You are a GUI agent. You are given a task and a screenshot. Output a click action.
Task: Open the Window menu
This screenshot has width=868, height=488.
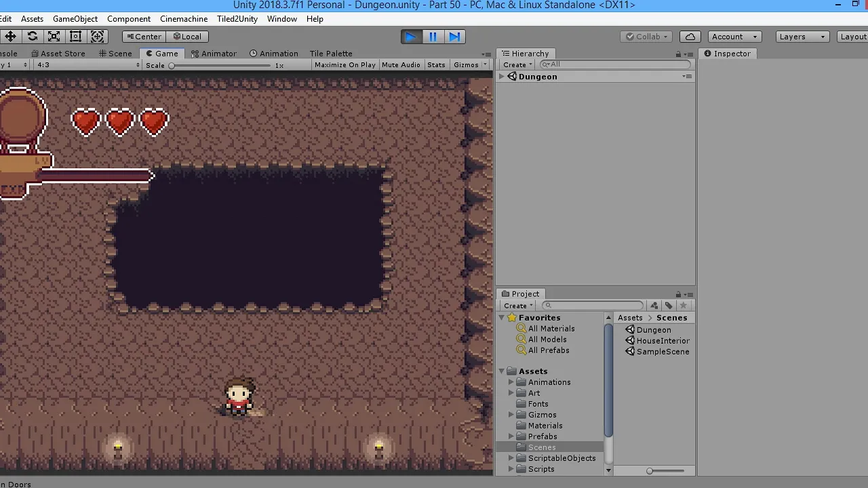(x=282, y=19)
